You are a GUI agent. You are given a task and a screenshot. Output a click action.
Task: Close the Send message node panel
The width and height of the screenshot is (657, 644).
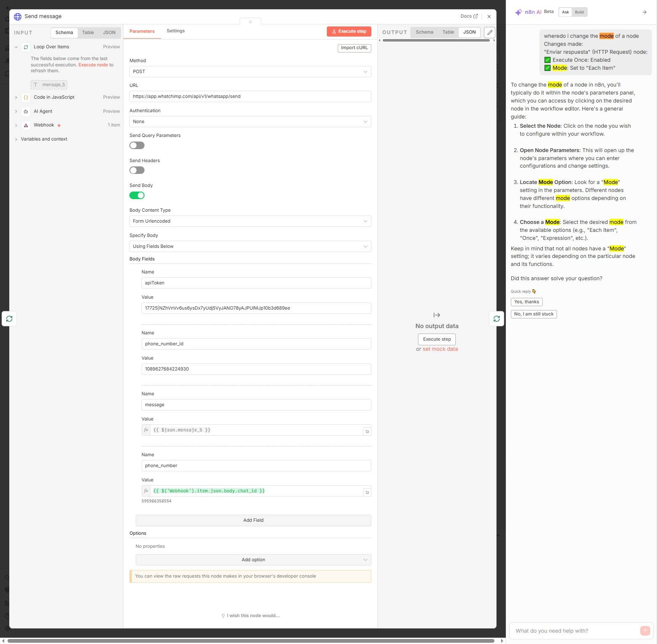(x=489, y=16)
